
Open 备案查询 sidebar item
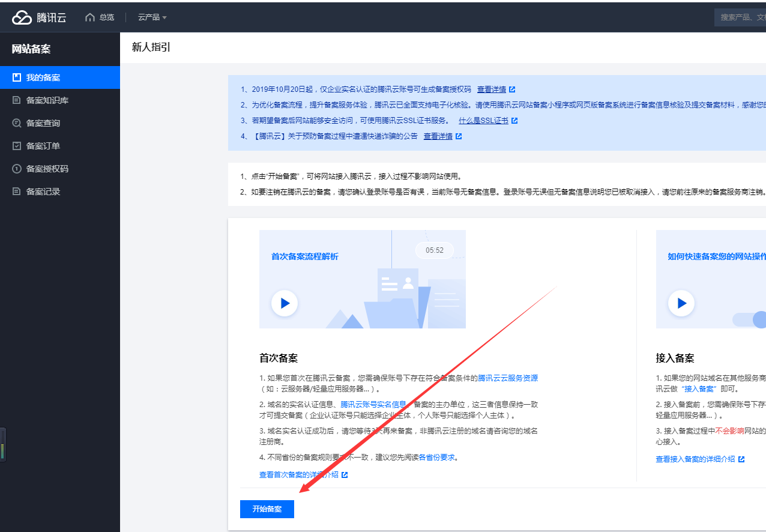point(60,123)
